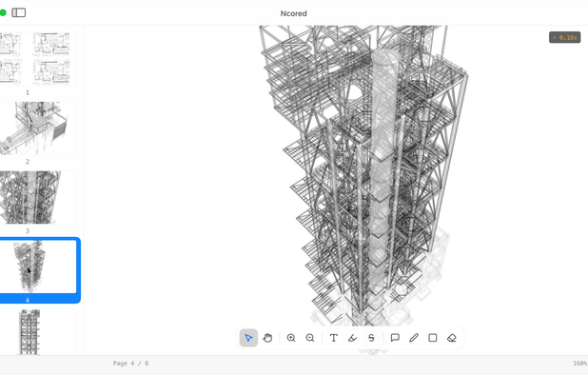Select the pencil draw tool
This screenshot has height=375, width=588.
(414, 338)
